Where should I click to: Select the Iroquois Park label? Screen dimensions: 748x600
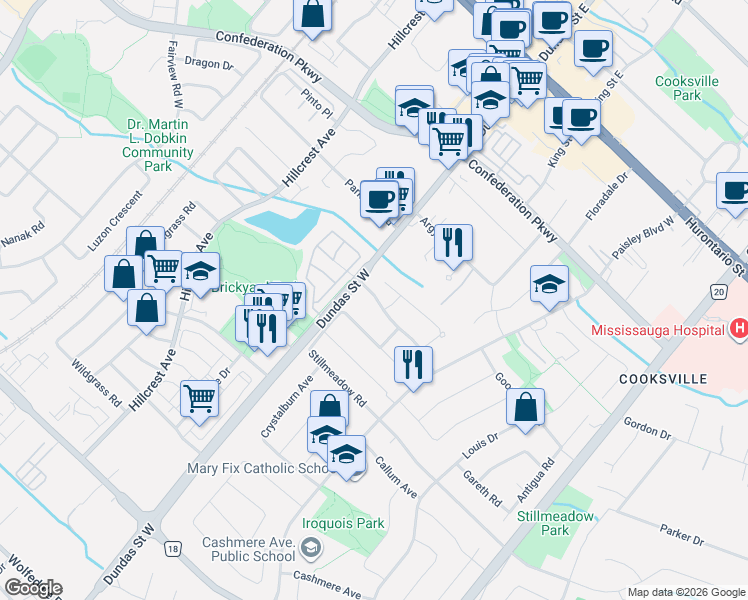tap(343, 523)
